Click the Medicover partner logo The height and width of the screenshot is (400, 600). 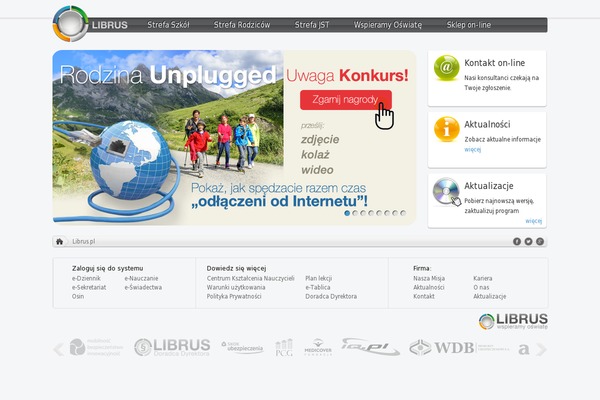318,348
